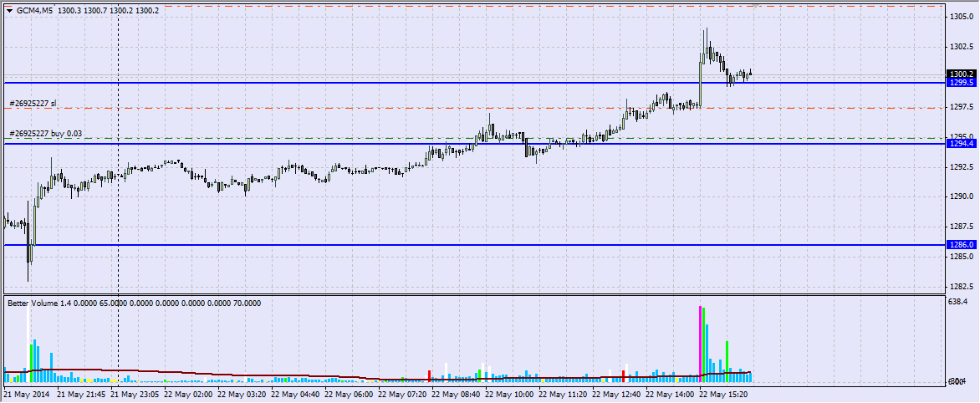Click the 1305.0 price scale label
Viewport: 980px width, 403px height.
pos(962,17)
